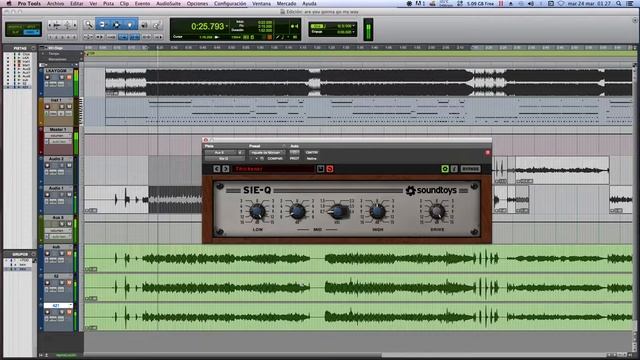The width and height of the screenshot is (640, 360).
Task: Click the main counter time 0:25.793
Action: click(207, 26)
